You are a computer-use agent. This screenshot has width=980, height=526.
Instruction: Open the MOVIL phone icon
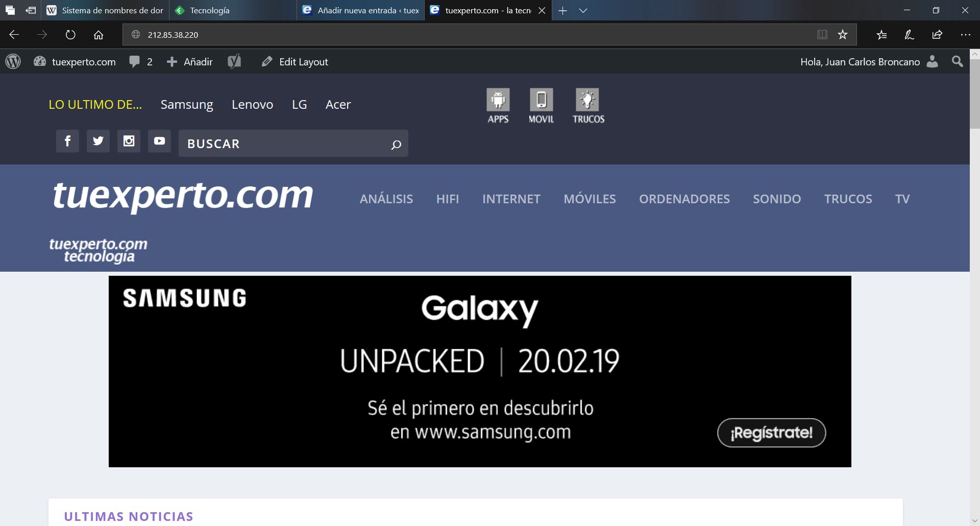point(541,106)
